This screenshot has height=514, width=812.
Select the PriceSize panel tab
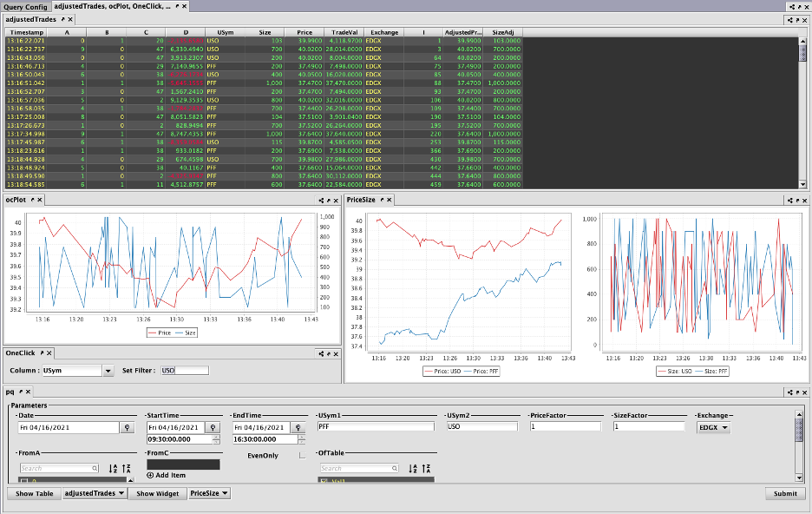pos(361,200)
